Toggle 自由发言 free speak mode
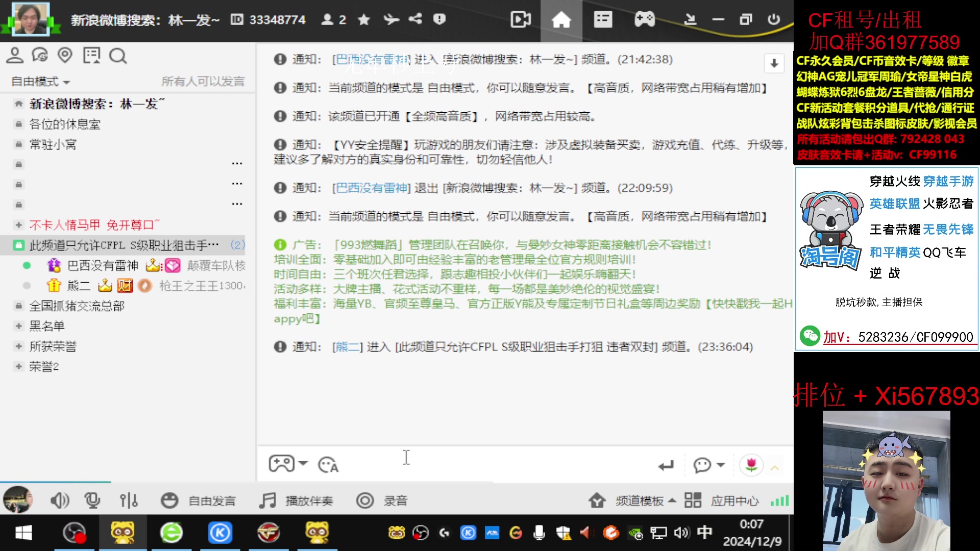Viewport: 980px width, 551px height. (x=198, y=500)
